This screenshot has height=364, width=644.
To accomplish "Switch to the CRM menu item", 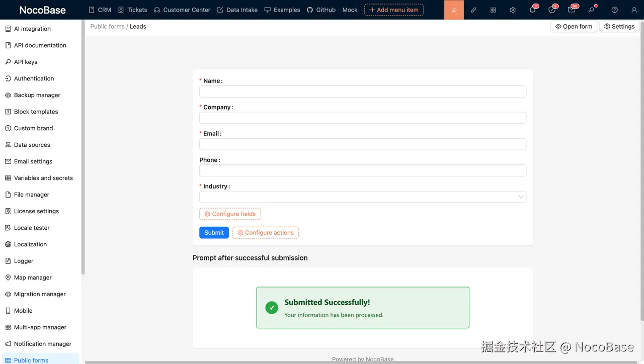I will tap(100, 10).
